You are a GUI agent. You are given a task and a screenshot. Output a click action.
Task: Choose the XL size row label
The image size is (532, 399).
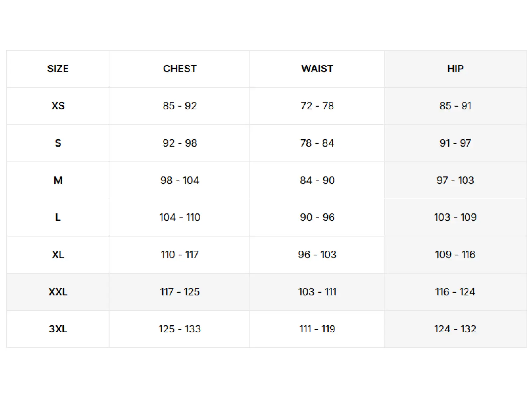click(x=58, y=255)
